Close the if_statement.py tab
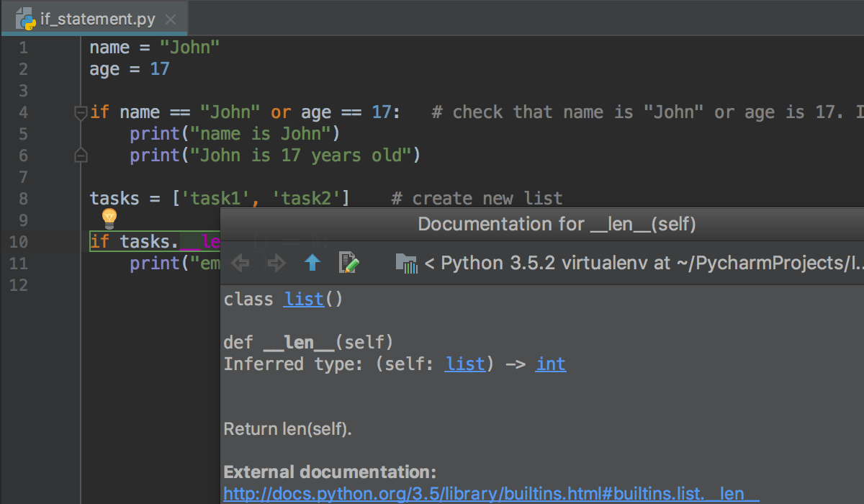 tap(170, 19)
